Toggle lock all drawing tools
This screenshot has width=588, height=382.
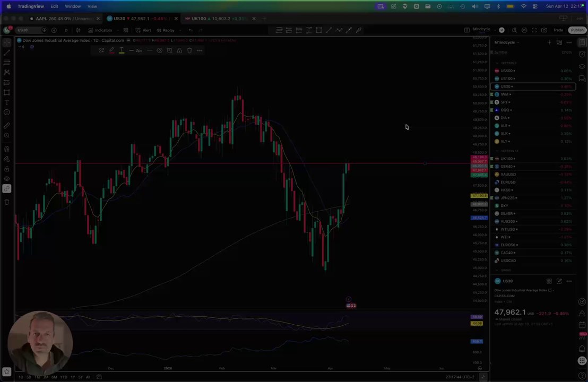(x=7, y=169)
